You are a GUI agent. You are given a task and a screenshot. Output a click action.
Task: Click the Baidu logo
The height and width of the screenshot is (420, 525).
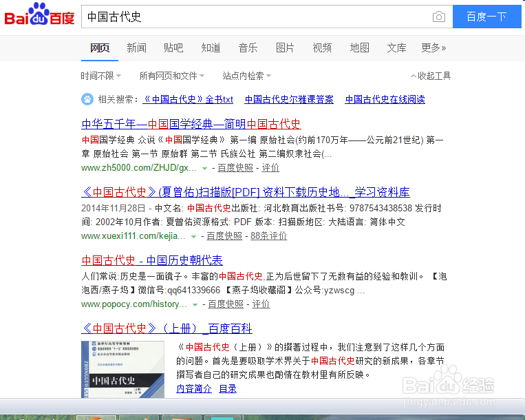coord(39,14)
